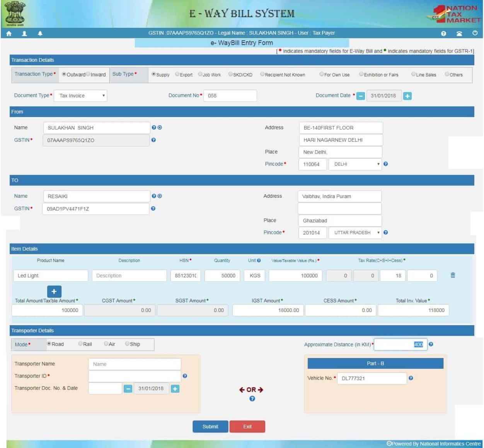Image resolution: width=484 pixels, height=448 pixels.
Task: Submit the e-WayBill form
Action: [210, 426]
